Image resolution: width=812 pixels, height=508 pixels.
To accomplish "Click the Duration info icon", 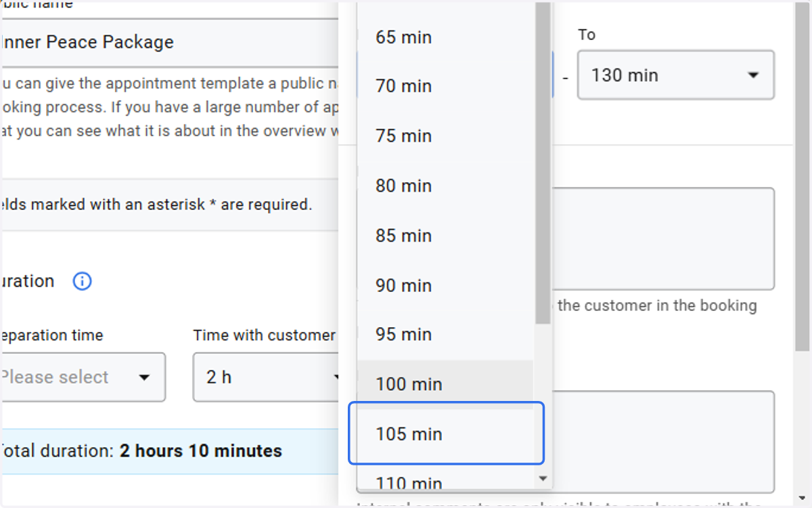I will click(82, 281).
